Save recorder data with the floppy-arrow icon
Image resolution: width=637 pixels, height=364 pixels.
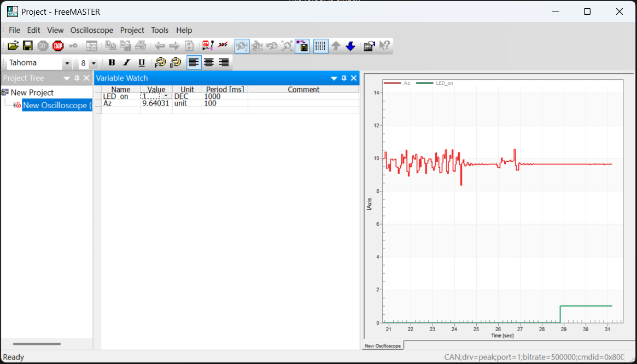(302, 46)
